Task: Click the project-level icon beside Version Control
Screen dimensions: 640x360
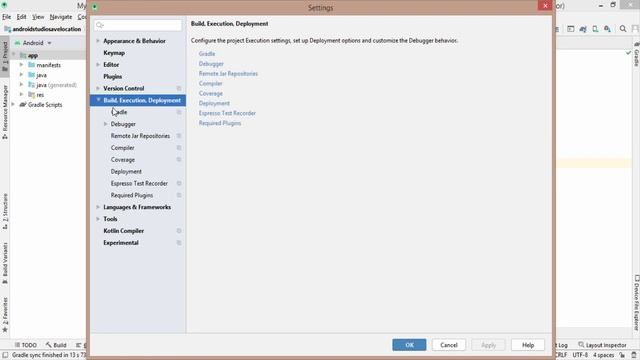Action: (179, 89)
